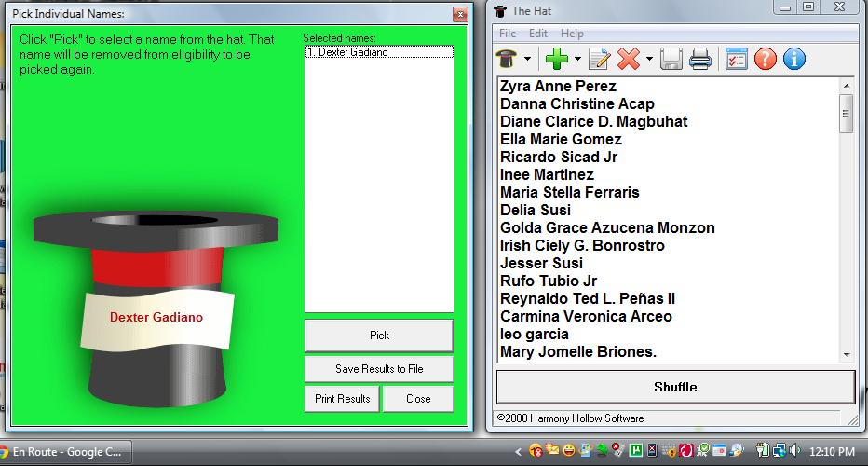The height and width of the screenshot is (466, 868).
Task: Click the mail envelope tray icon
Action: [x=552, y=449]
